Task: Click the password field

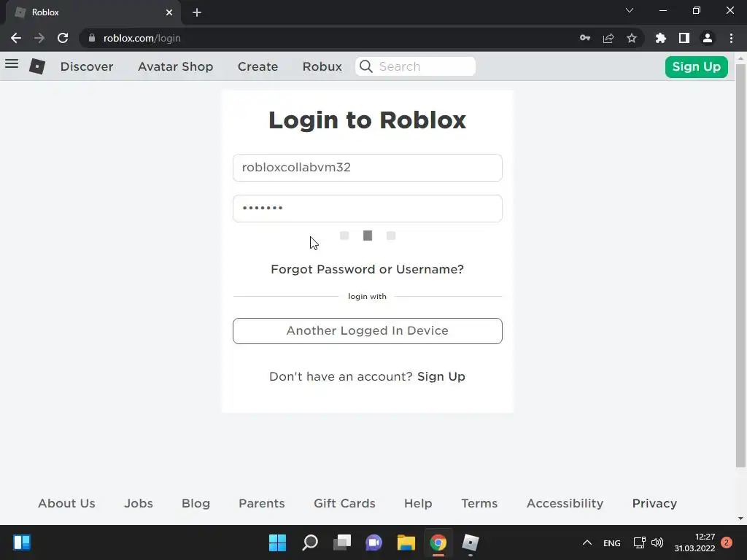Action: [368, 208]
